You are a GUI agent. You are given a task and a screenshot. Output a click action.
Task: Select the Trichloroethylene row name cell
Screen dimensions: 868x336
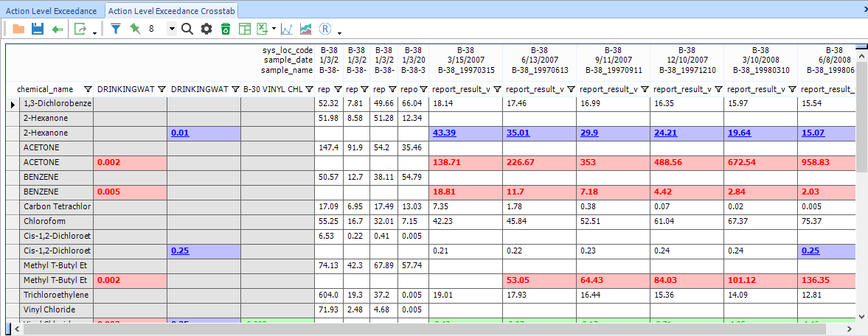coord(57,295)
